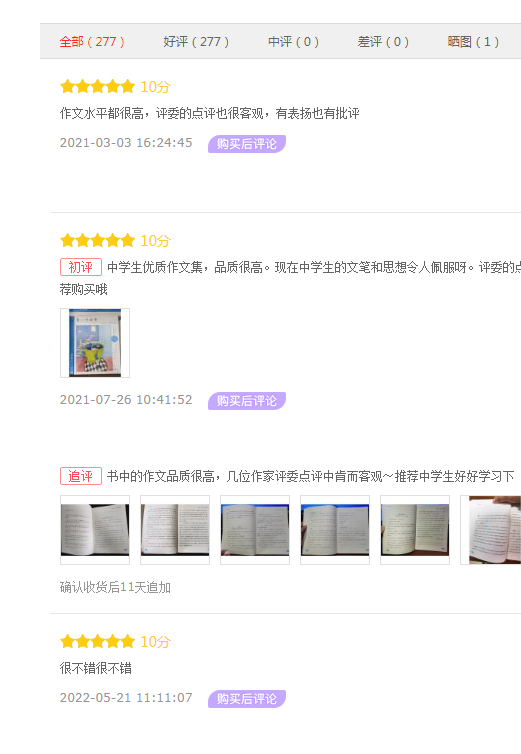Show the 差评 (0) tab
The image size is (521, 754).
click(x=383, y=42)
